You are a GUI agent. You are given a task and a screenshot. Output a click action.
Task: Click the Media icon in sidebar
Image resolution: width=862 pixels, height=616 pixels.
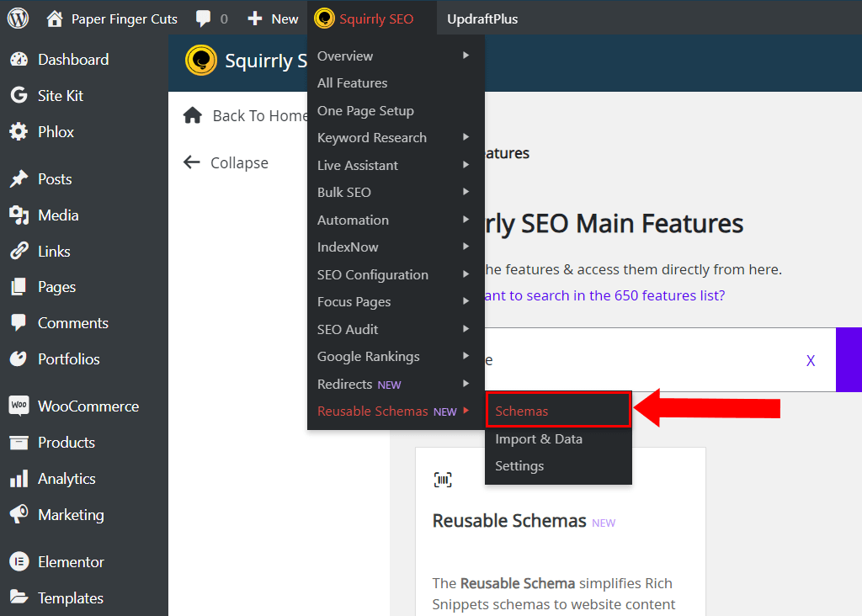coord(19,215)
